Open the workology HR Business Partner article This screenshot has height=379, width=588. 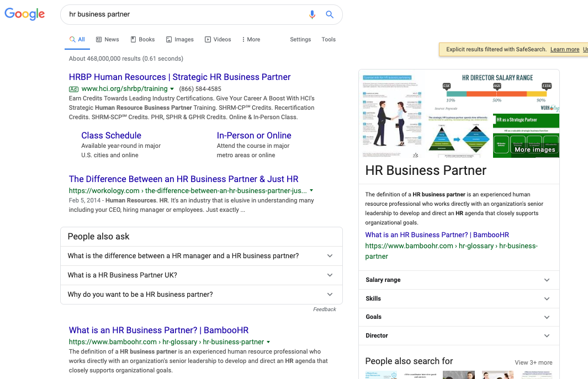(x=183, y=179)
